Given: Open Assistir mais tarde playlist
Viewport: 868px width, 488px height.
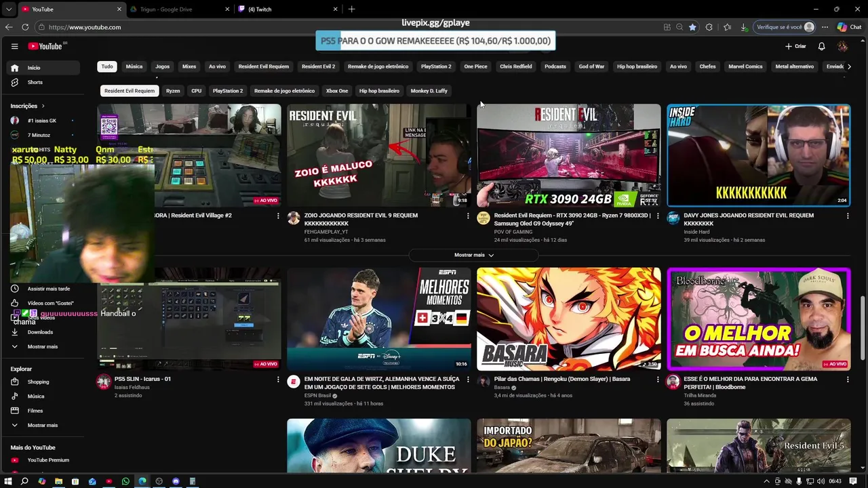Looking at the screenshot, I should point(43,289).
